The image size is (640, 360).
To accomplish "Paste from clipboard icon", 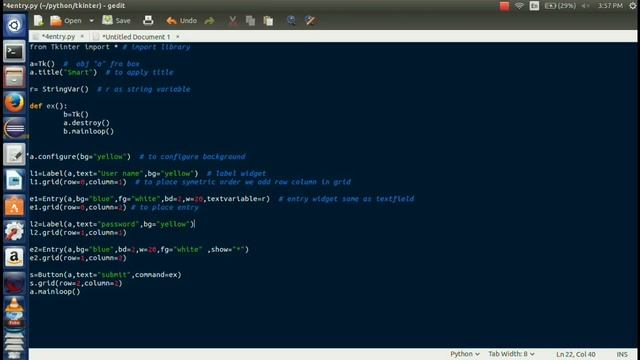I will click(268, 20).
